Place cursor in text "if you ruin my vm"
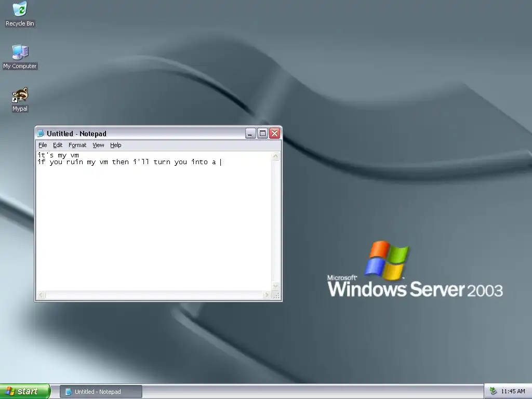The width and height of the screenshot is (532, 399). (x=73, y=162)
